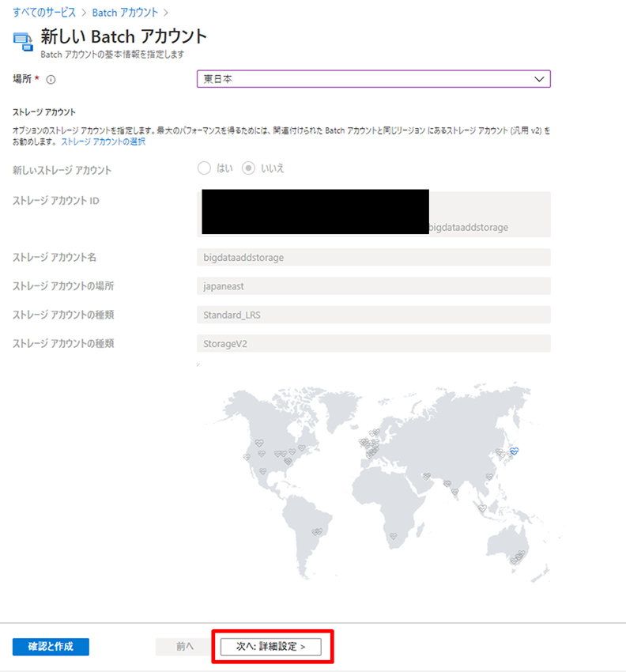This screenshot has height=672, width=626.
Task: Click the Brazil region marker on map
Action: point(318,531)
